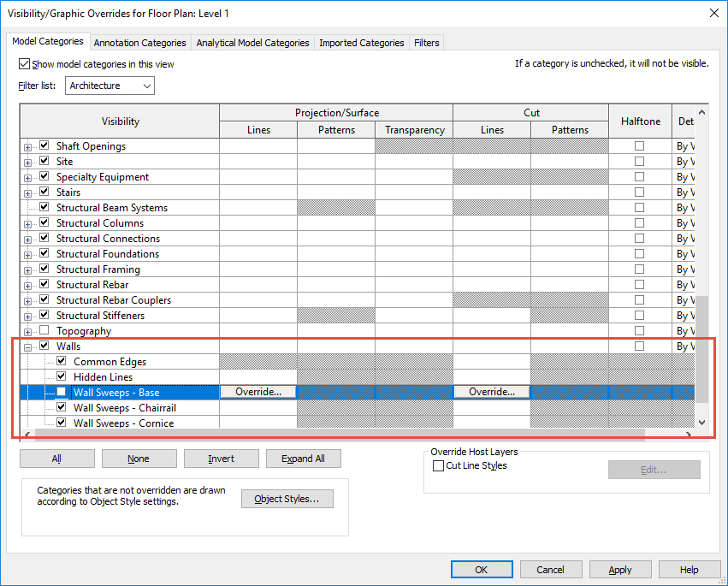Click the Apply button
The height and width of the screenshot is (586, 728).
tap(620, 570)
